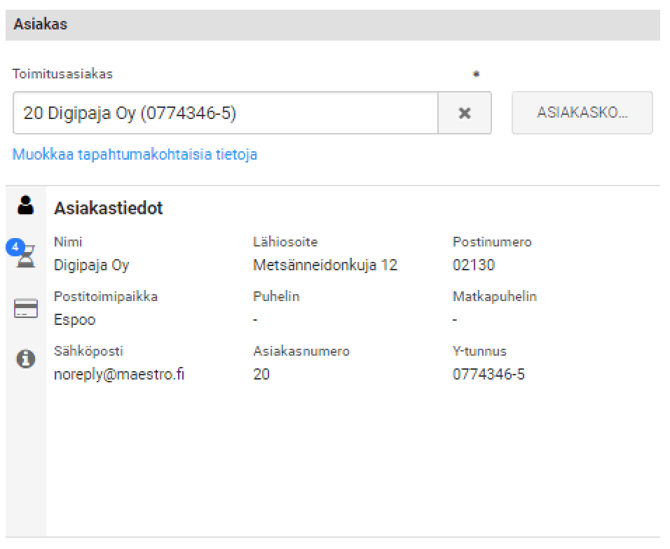Image resolution: width=670 pixels, height=549 pixels.
Task: Click the Y-tunnus label
Action: (479, 351)
